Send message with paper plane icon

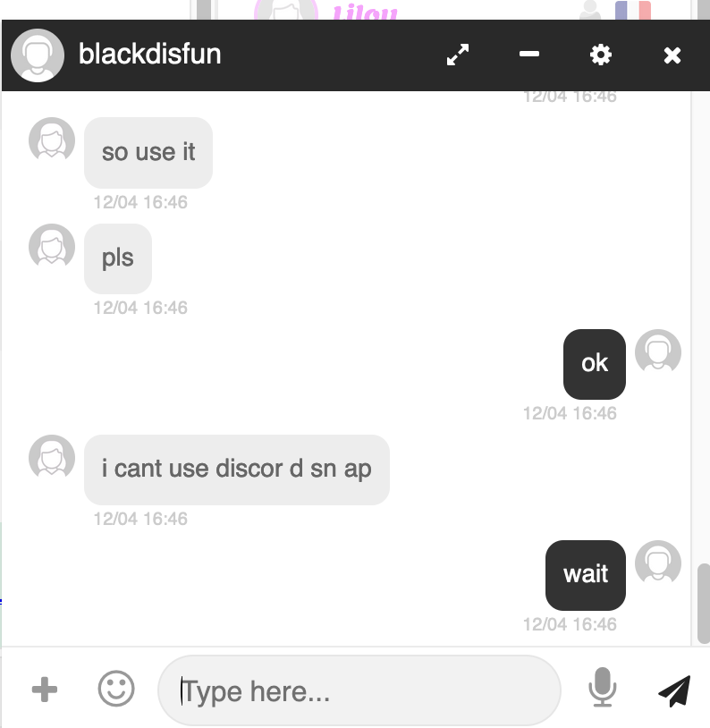click(675, 690)
